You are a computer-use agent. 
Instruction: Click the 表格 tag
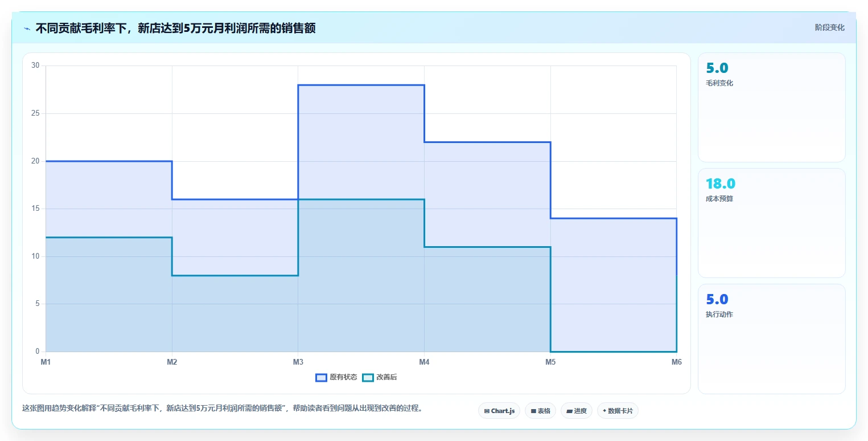[540, 411]
